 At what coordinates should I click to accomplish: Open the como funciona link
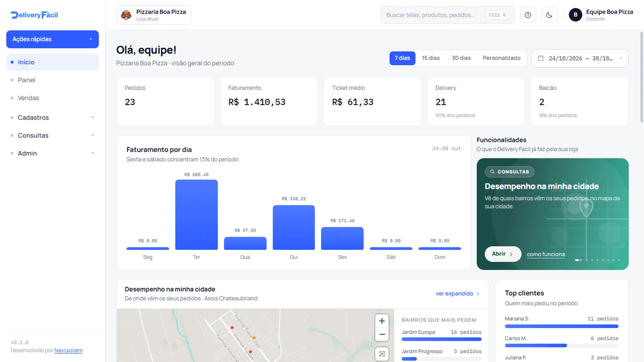(x=546, y=254)
